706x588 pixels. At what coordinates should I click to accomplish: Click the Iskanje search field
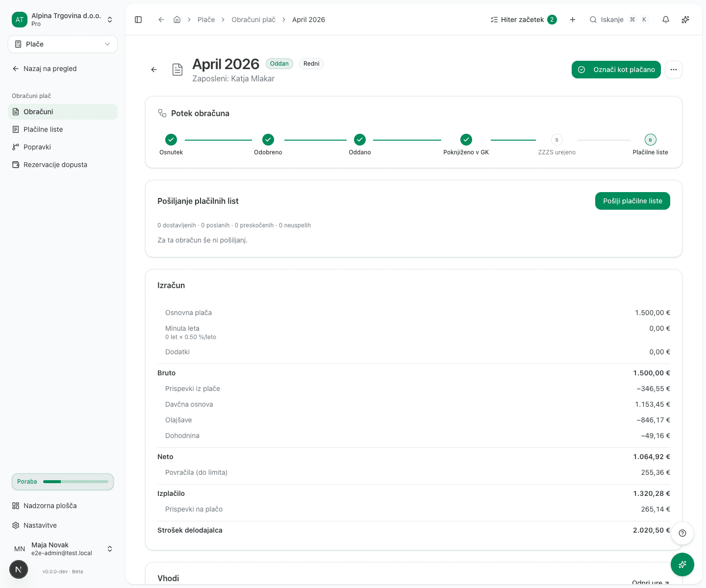(x=619, y=20)
